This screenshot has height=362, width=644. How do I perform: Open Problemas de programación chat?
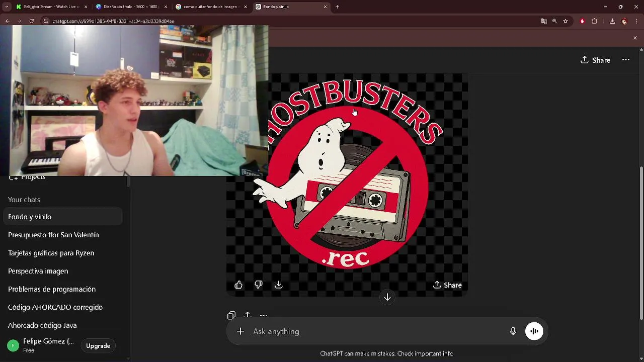62,289
